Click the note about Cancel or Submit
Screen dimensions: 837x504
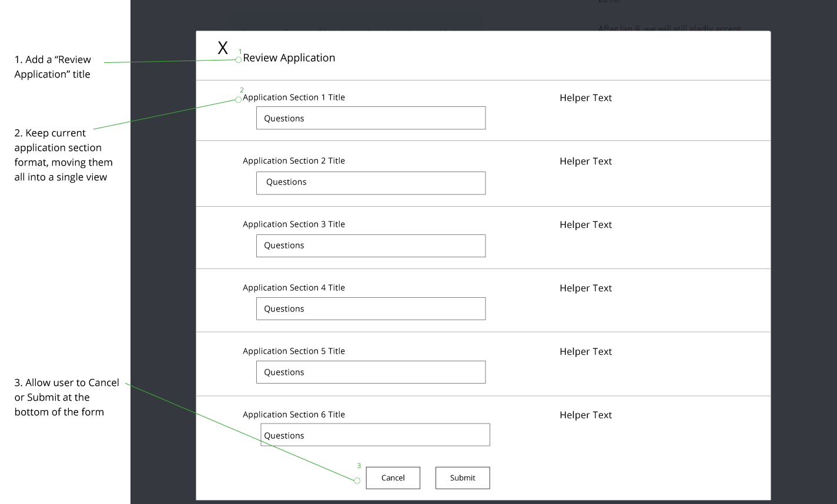66,397
